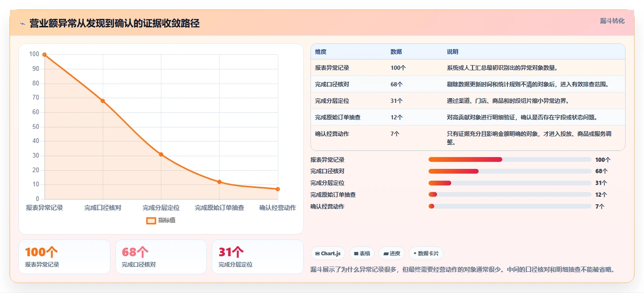Select the 表格 chip
The height and width of the screenshot is (293, 644).
click(362, 253)
